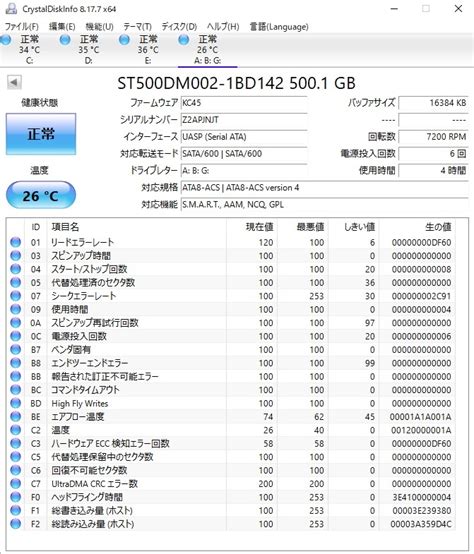Click raw value 00003E239380
The image size is (474, 554).
422,511
